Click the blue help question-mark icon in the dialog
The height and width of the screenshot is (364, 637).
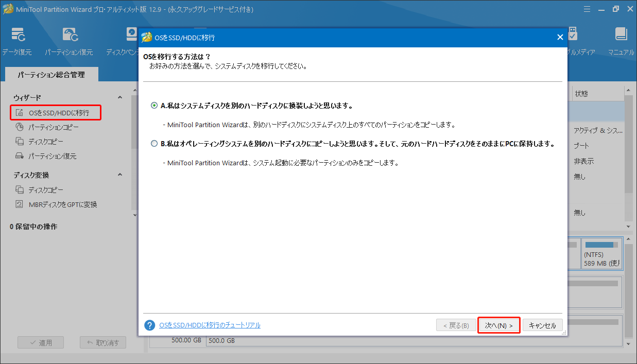150,325
